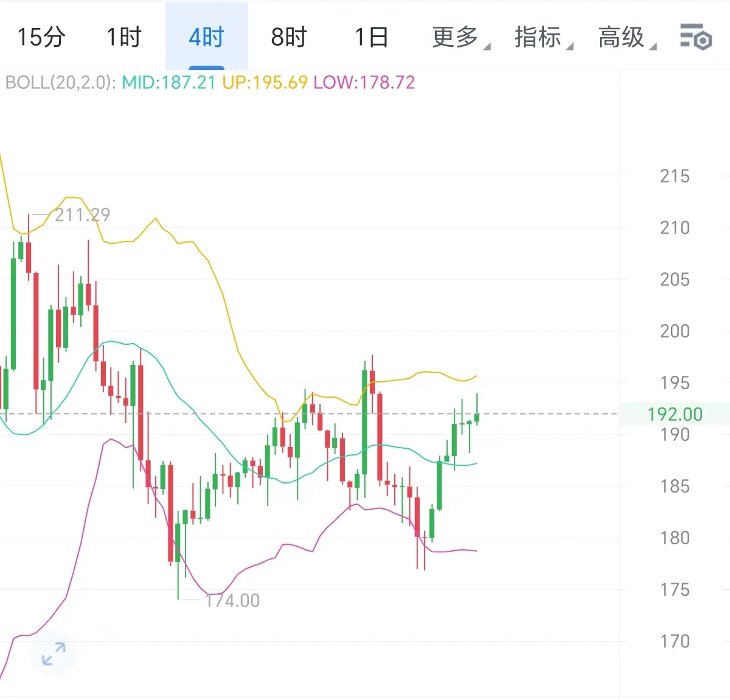Click the LOW:178.72 value
The width and height of the screenshot is (730, 700).
pyautogui.click(x=364, y=82)
